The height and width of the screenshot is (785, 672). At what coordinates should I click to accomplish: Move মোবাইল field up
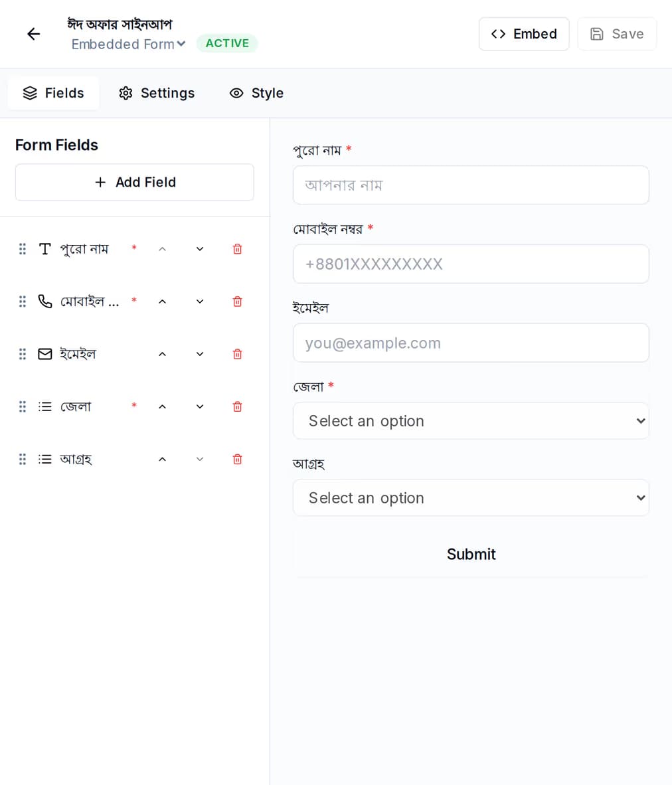[162, 302]
